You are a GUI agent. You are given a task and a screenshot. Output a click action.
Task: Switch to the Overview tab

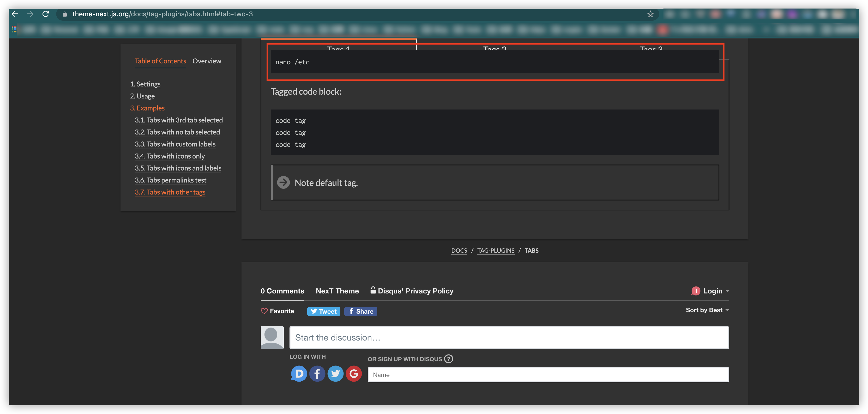coord(206,61)
